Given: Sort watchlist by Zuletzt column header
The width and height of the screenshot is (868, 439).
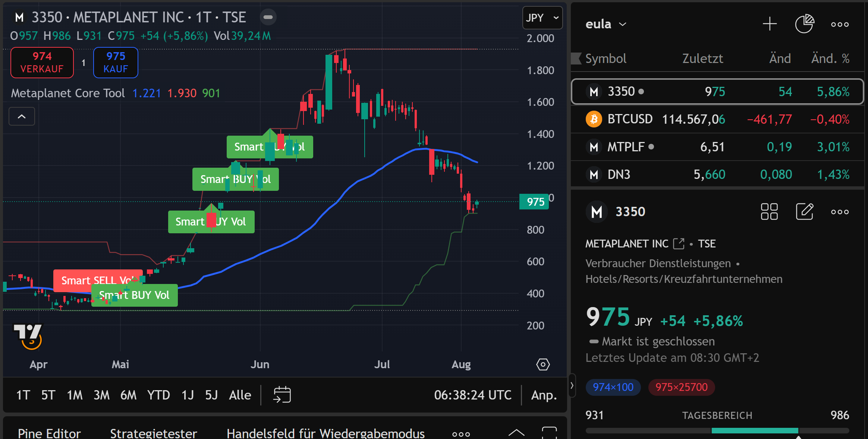Looking at the screenshot, I should 702,59.
